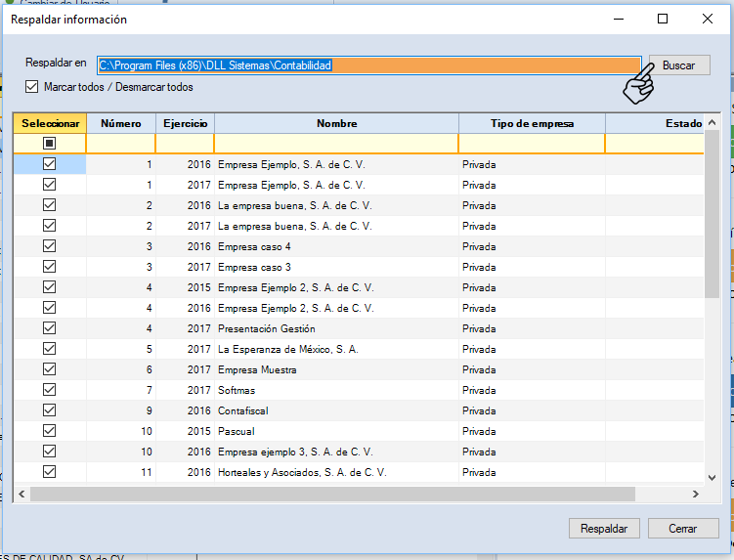734x560 pixels.
Task: Uncheck Contafiscal 2016 row checkbox
Action: coord(50,410)
